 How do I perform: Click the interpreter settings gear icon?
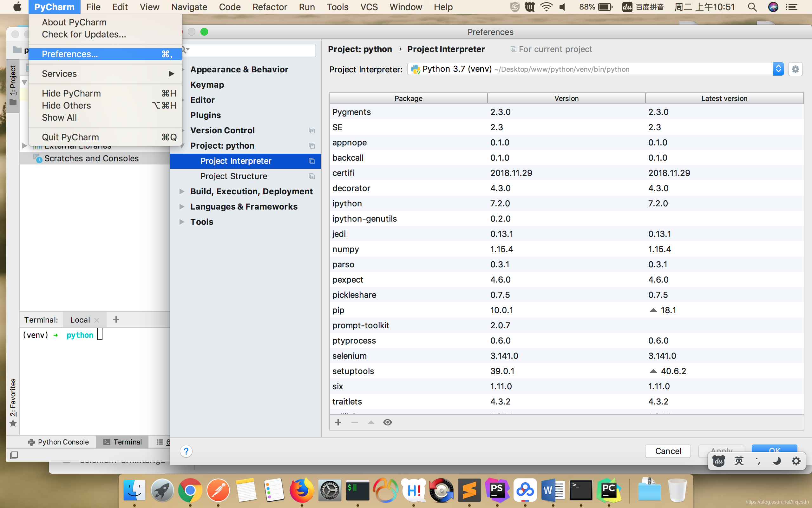tap(795, 69)
